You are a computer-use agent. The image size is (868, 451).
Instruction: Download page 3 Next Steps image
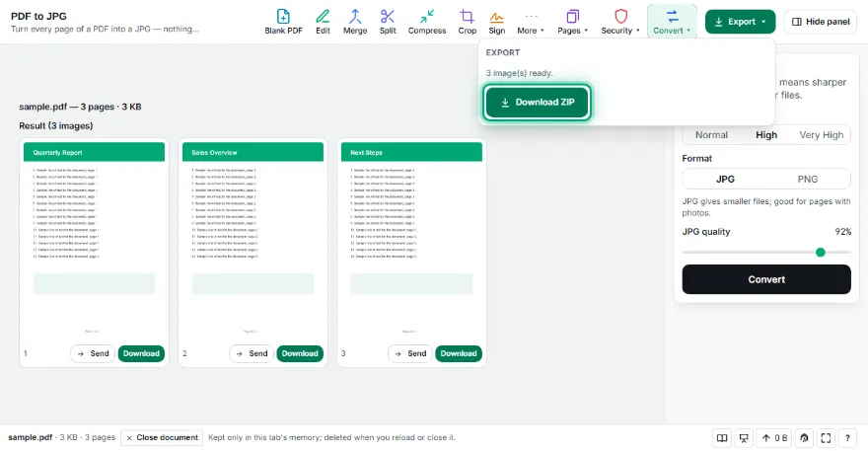[459, 353]
